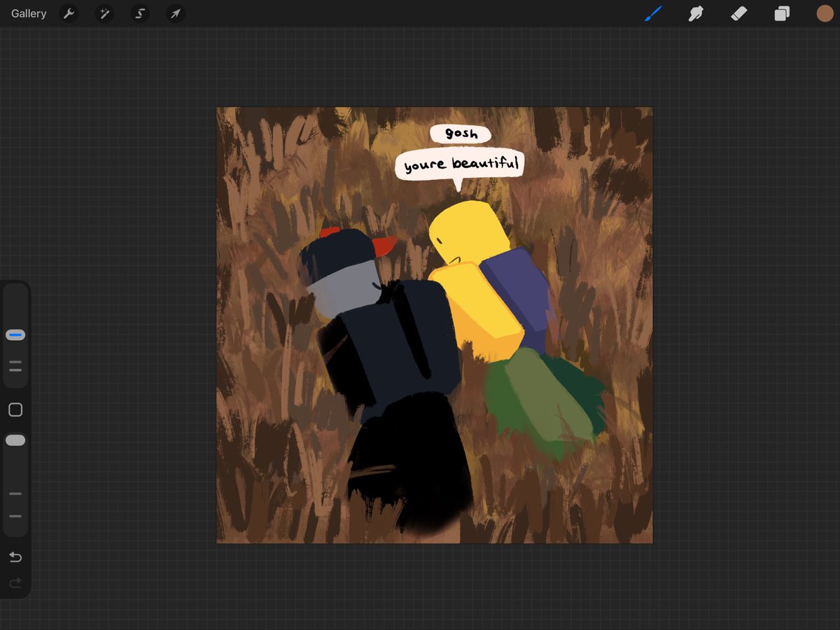The height and width of the screenshot is (630, 840).
Task: Open the Gallery
Action: (x=29, y=13)
